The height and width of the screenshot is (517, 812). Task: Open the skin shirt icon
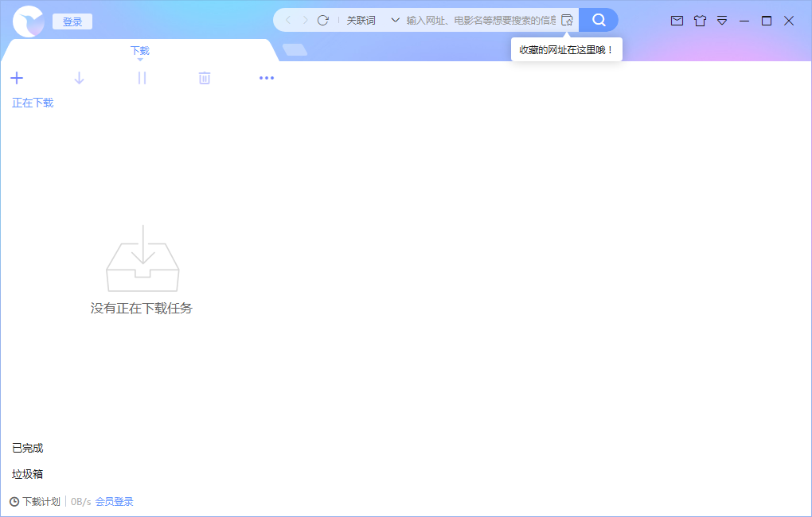tap(700, 21)
